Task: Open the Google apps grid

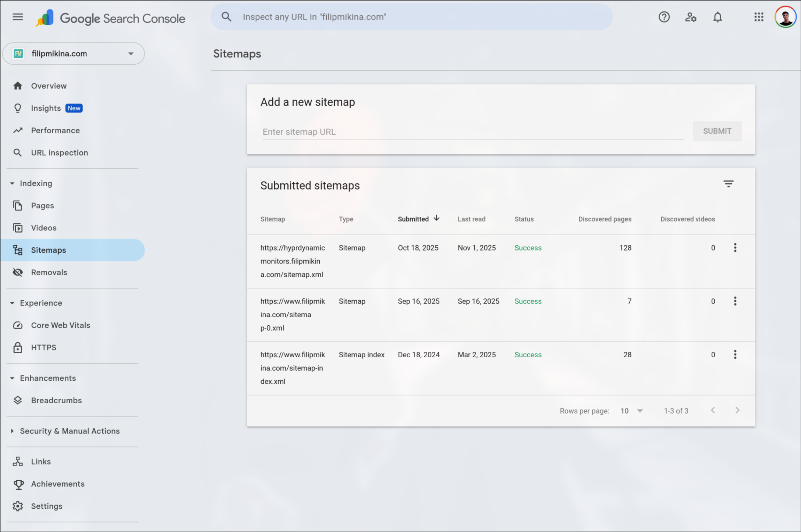Action: coord(759,17)
